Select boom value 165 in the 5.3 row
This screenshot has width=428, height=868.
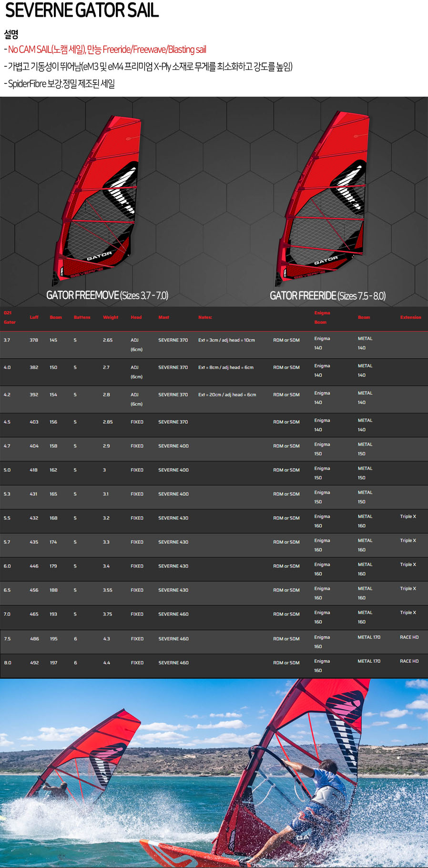click(x=53, y=494)
